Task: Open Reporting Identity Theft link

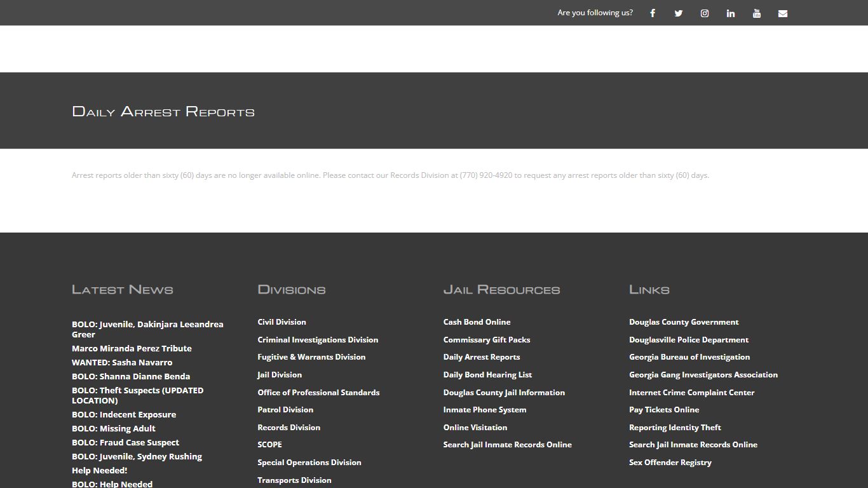Action: pyautogui.click(x=675, y=428)
